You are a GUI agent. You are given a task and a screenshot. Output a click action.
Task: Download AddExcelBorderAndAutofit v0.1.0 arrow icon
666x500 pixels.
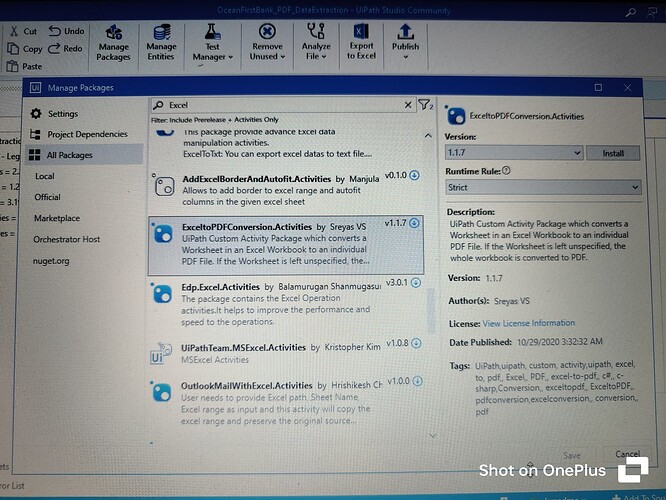[415, 175]
